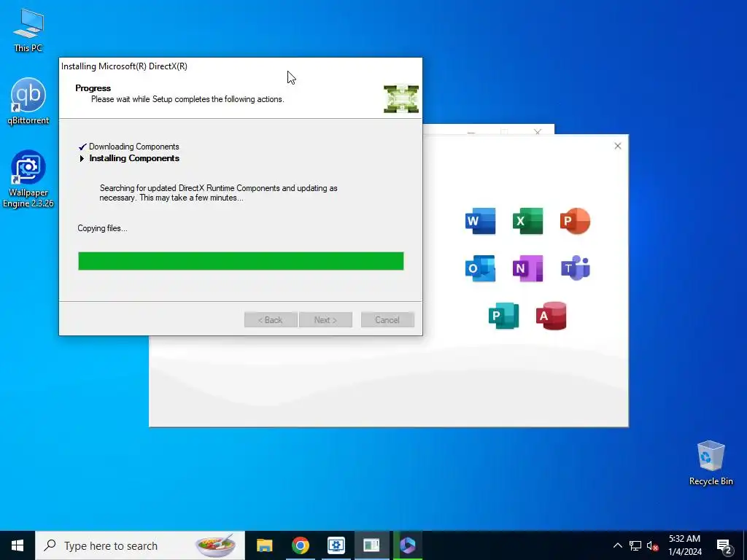Click the green installation progress bar
The width and height of the screenshot is (747, 560).
[x=241, y=261]
